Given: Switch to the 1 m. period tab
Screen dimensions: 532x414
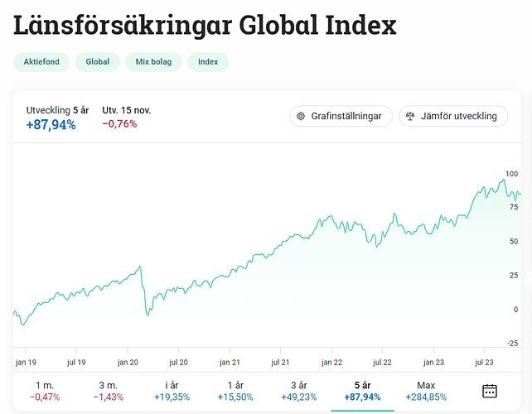Looking at the screenshot, I should 45,391.
